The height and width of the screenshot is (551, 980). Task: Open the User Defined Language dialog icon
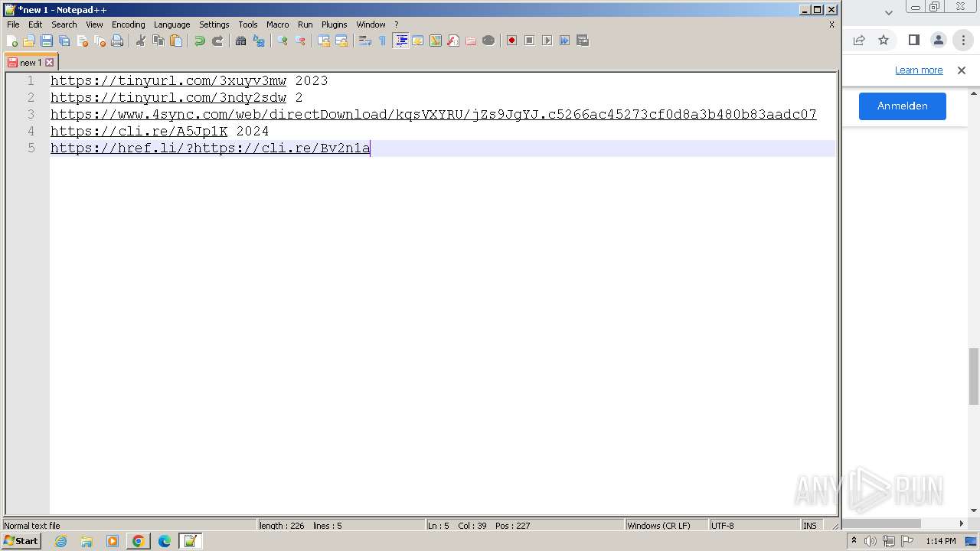coord(418,41)
